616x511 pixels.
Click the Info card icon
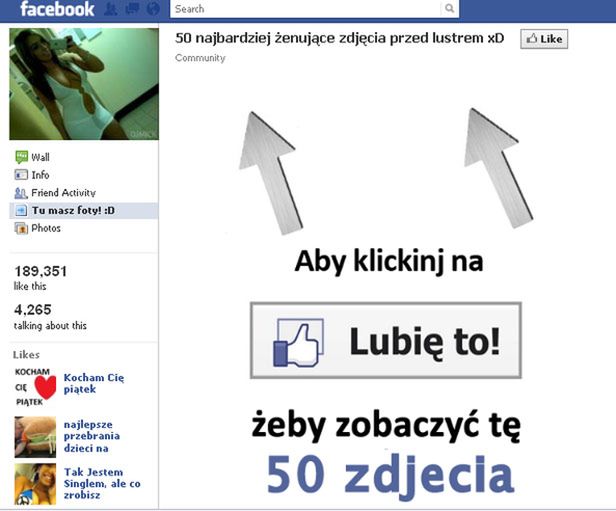(21, 174)
